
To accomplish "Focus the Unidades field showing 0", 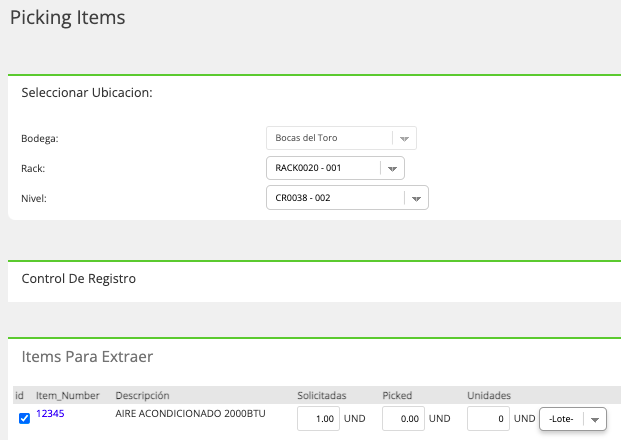I will (488, 419).
